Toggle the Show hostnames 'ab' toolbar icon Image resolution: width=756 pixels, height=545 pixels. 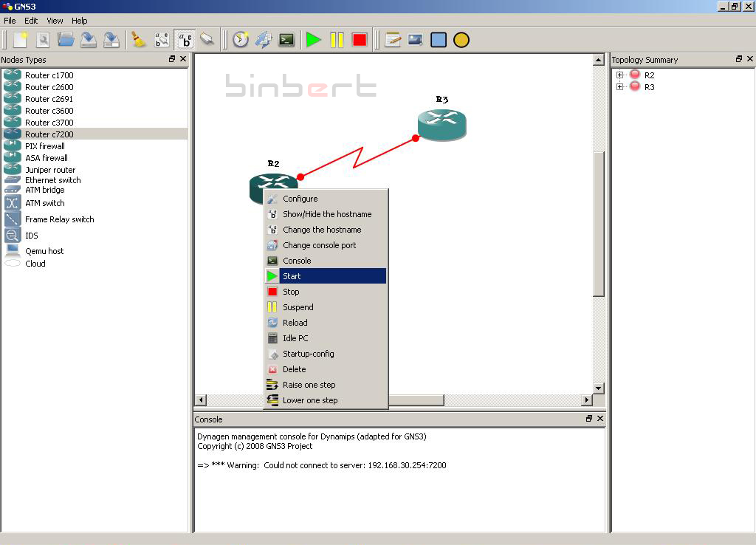coord(185,40)
